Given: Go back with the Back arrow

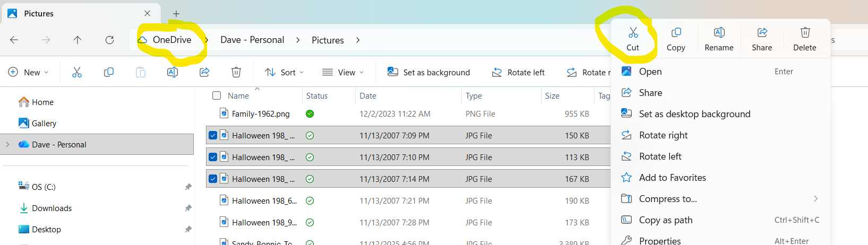Looking at the screenshot, I should (14, 40).
